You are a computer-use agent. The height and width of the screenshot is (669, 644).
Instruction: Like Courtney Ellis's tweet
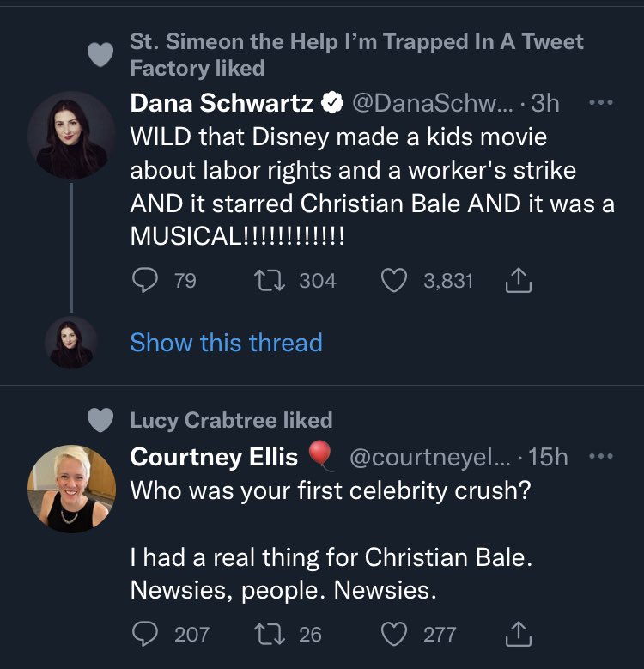[x=393, y=634]
